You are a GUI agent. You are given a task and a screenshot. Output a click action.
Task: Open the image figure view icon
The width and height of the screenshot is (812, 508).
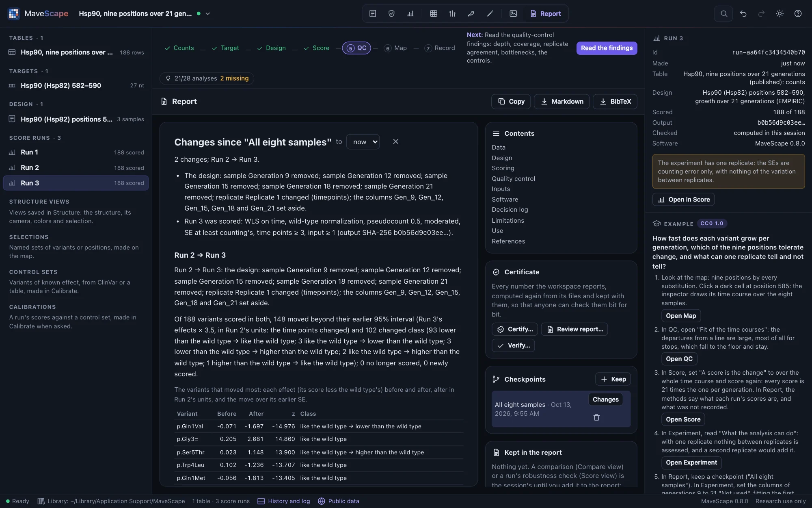[x=513, y=13]
